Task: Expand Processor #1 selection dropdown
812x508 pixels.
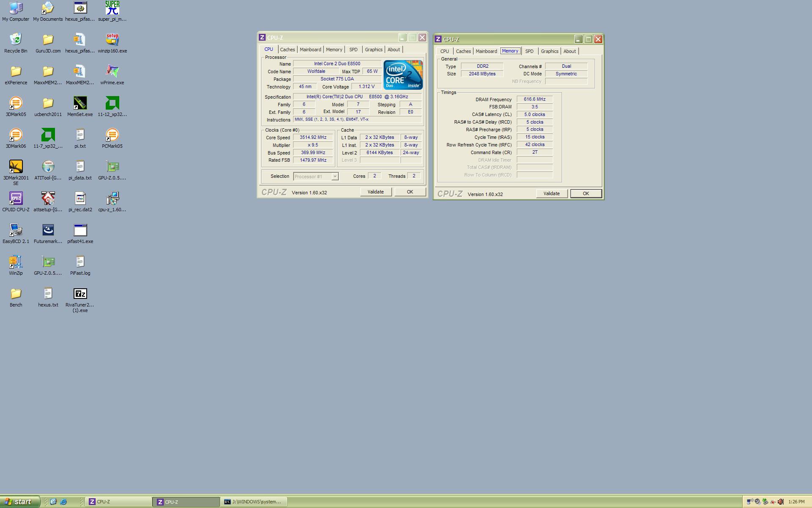Action: coord(335,177)
